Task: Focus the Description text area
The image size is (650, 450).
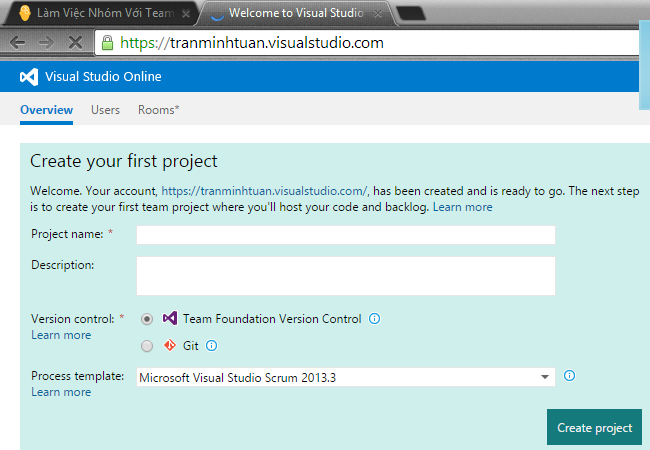Action: click(346, 276)
